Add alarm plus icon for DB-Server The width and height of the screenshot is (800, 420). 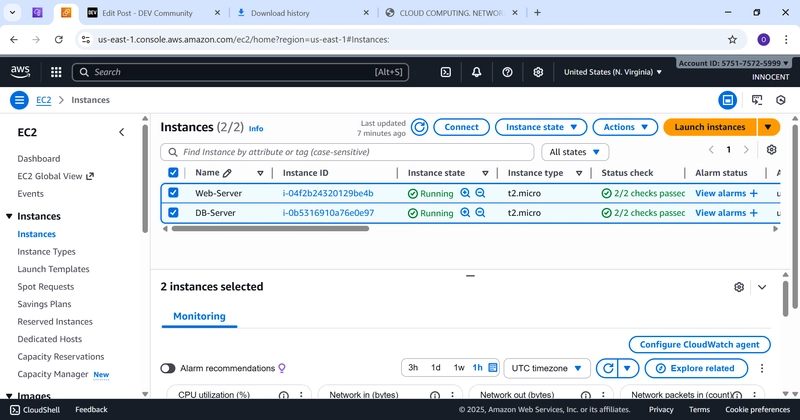pyautogui.click(x=754, y=213)
